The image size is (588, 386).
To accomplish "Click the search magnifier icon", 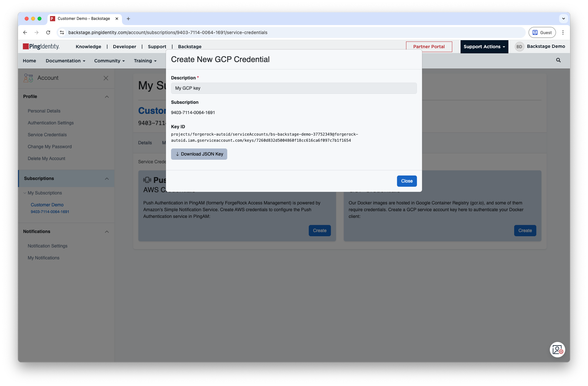I will pyautogui.click(x=558, y=60).
